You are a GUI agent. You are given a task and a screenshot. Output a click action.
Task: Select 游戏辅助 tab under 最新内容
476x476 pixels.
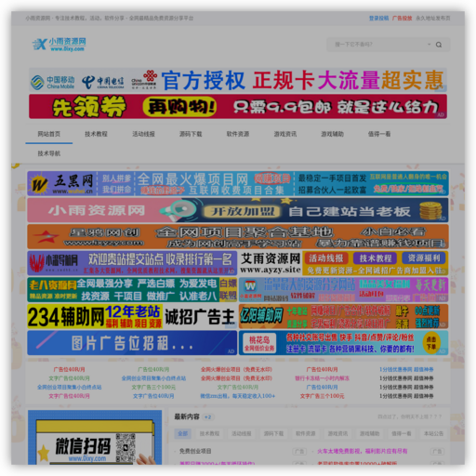(370, 433)
